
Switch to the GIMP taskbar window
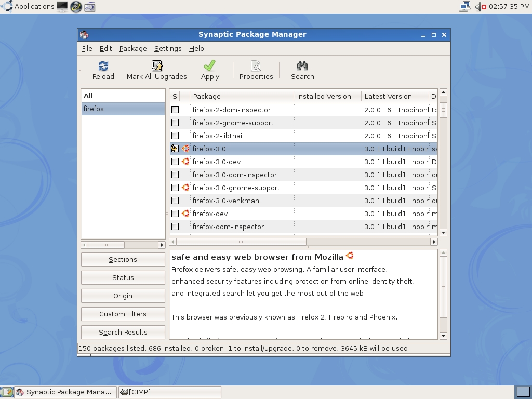pos(169,392)
